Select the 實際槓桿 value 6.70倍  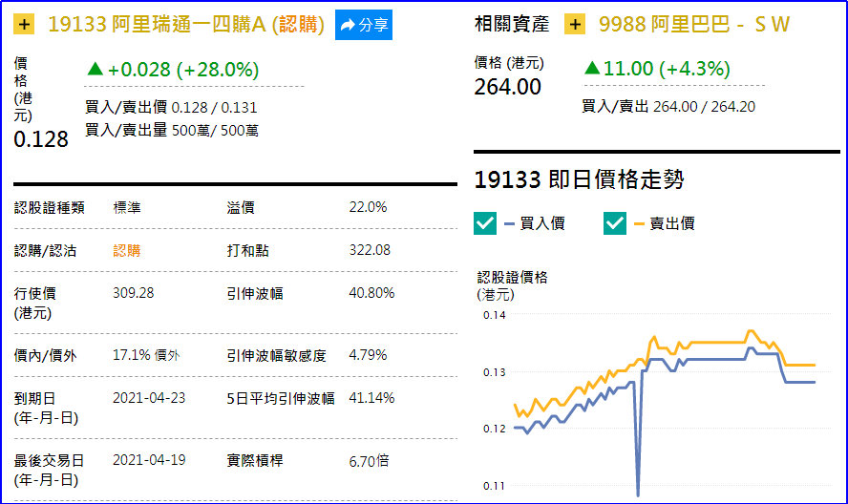point(370,461)
